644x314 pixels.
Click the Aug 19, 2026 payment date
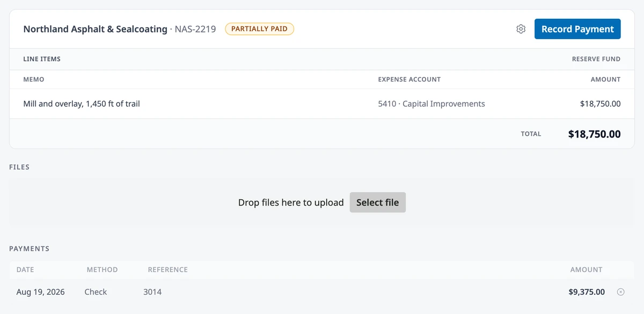pos(41,292)
